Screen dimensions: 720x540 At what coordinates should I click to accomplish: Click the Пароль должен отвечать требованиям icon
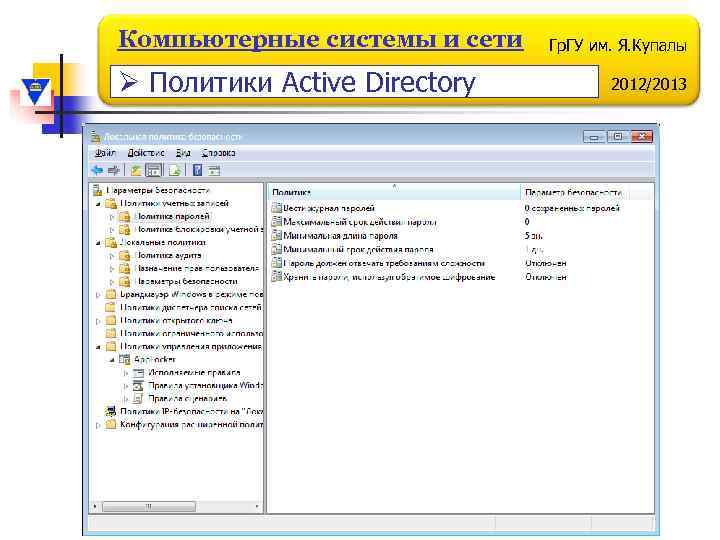click(x=276, y=263)
